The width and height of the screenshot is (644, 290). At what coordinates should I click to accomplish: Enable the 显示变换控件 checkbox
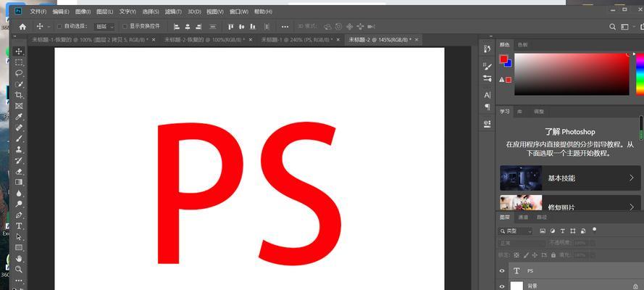coord(125,26)
